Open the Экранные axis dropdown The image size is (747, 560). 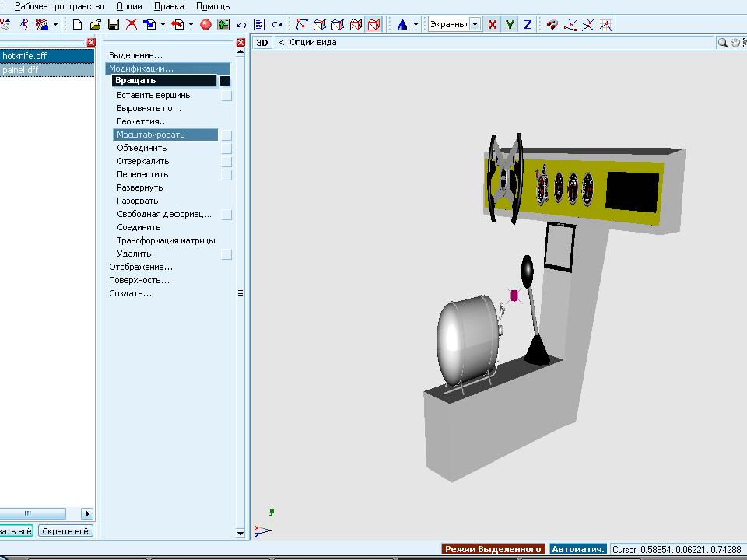coord(475,24)
